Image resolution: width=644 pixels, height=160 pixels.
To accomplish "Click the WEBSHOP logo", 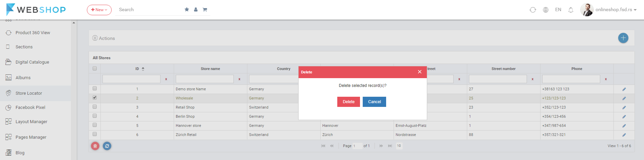I will tap(36, 9).
